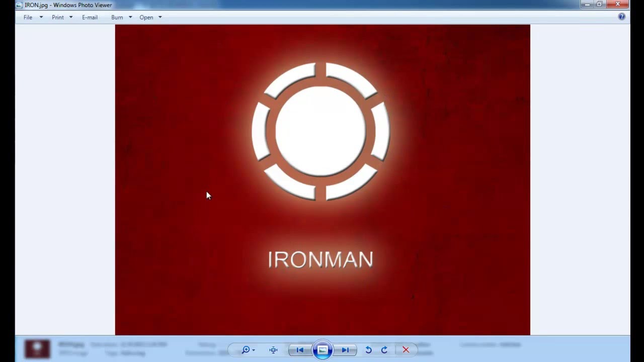Image resolution: width=644 pixels, height=362 pixels.
Task: Expand the Burn dropdown arrow
Action: [130, 17]
